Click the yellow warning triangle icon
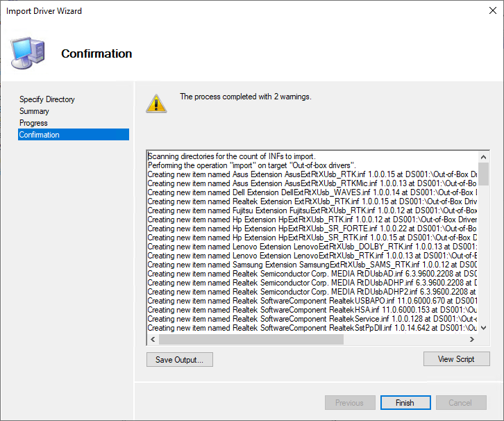Viewport: 504px width, 421px height. (x=156, y=103)
